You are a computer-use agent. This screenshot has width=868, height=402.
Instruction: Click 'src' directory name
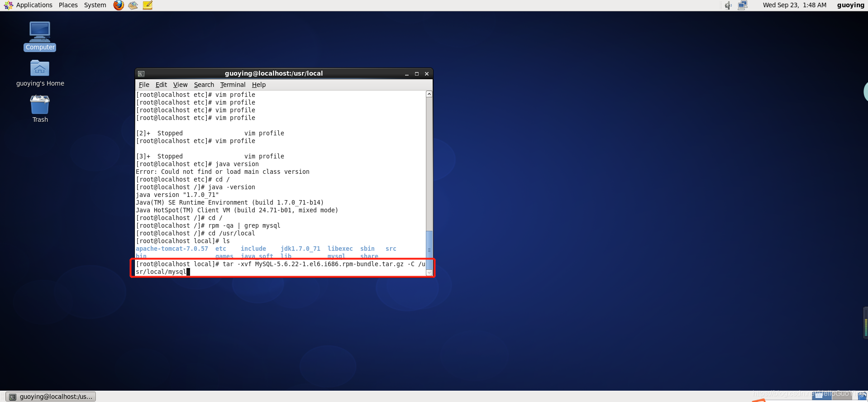[391, 249]
